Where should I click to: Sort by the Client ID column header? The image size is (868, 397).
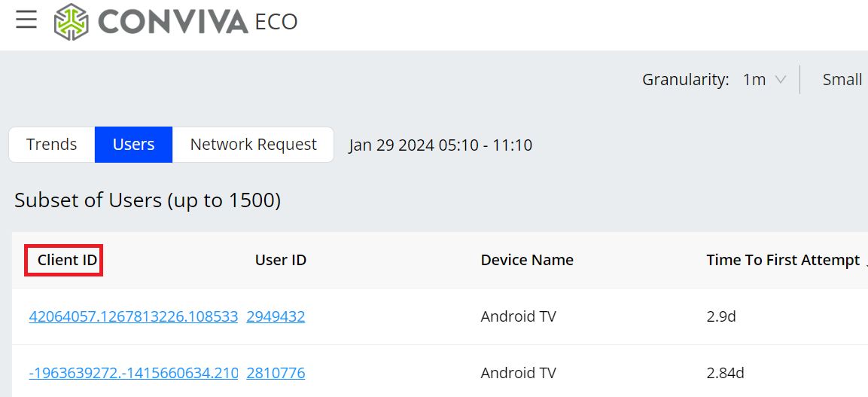[67, 261]
